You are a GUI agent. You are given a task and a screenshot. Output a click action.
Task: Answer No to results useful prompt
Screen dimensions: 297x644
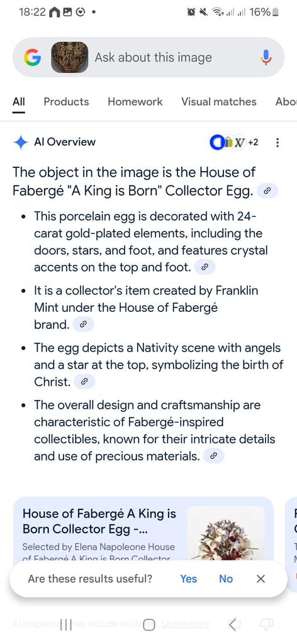226,579
